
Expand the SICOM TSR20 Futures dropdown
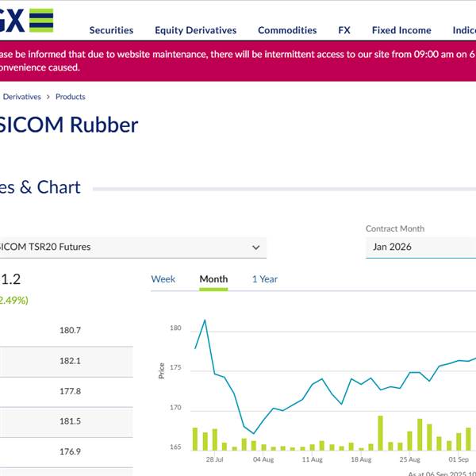132,248
